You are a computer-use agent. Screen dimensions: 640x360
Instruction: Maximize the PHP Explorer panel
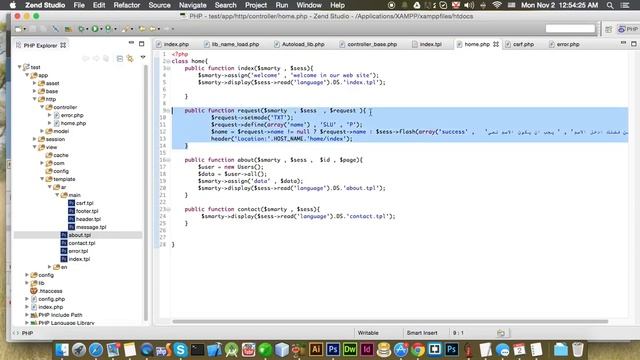tap(142, 44)
